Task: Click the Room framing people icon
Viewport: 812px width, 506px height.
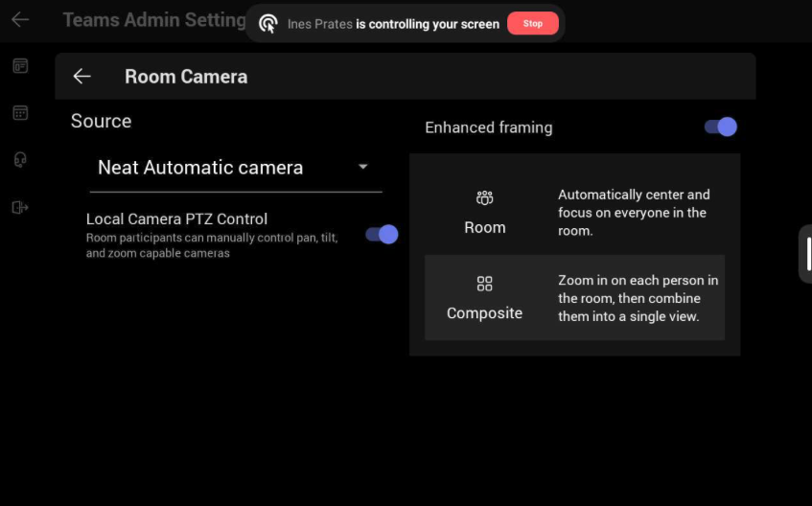Action: (484, 198)
